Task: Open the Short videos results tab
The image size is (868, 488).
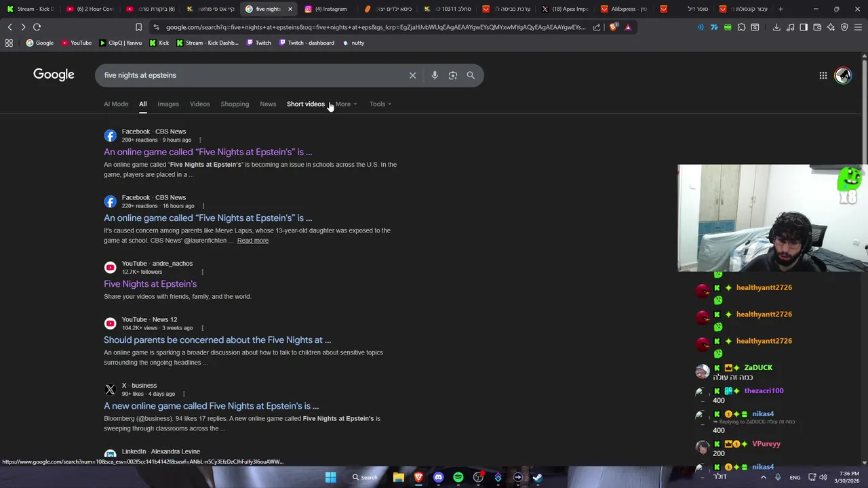Action: click(306, 104)
